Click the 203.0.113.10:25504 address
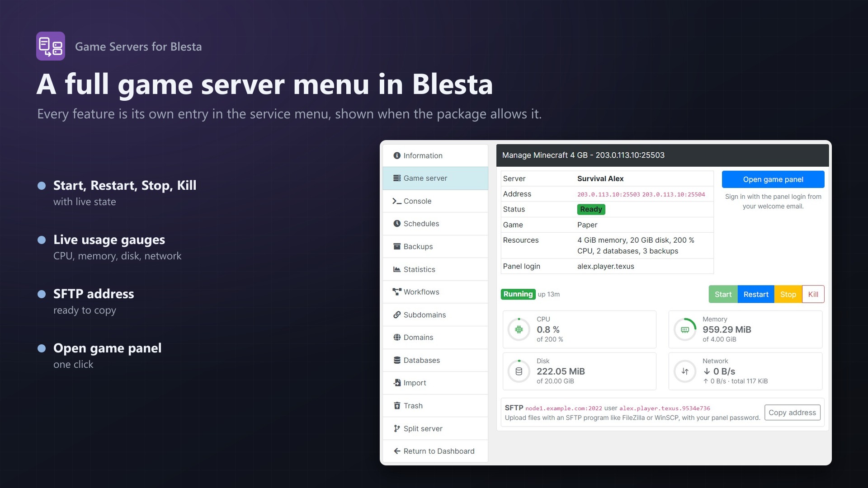This screenshot has width=868, height=488. point(674,194)
